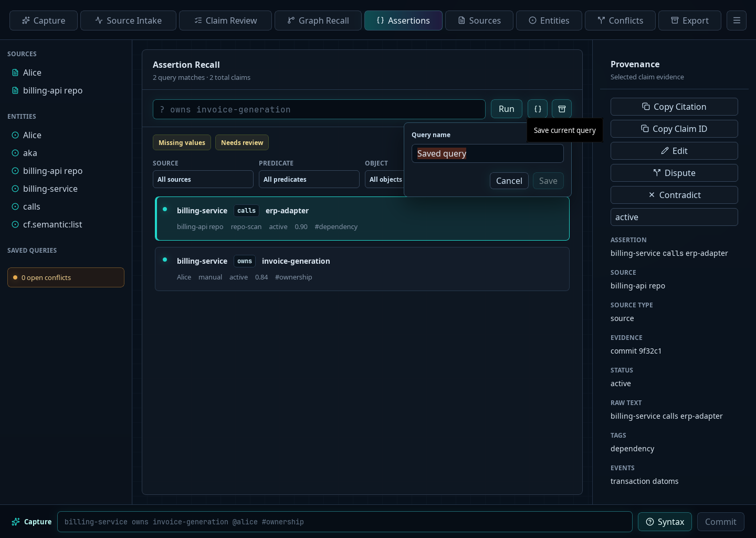
Task: Switch to the Sources tab
Action: pyautogui.click(x=479, y=20)
